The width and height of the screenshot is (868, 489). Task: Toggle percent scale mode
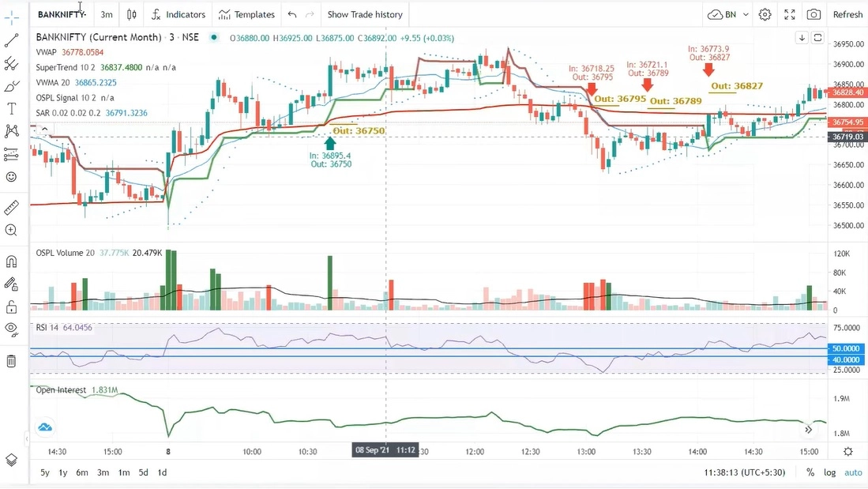coord(810,472)
